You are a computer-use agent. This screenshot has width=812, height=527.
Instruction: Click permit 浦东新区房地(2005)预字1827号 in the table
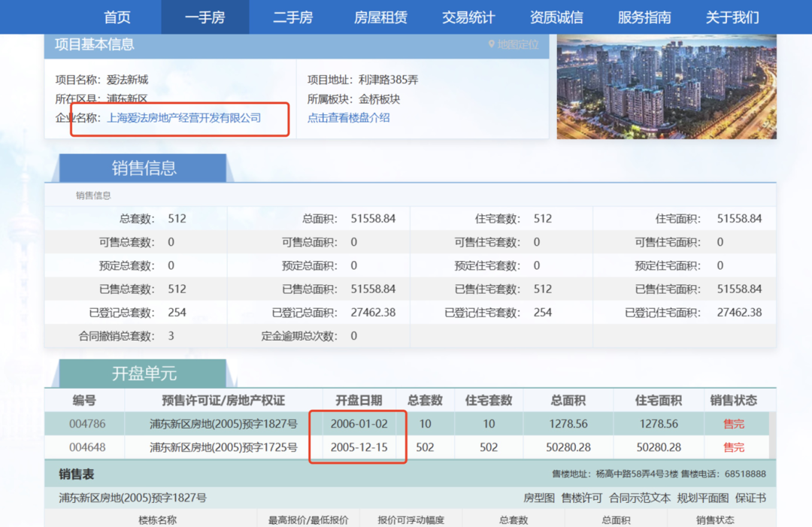(224, 424)
